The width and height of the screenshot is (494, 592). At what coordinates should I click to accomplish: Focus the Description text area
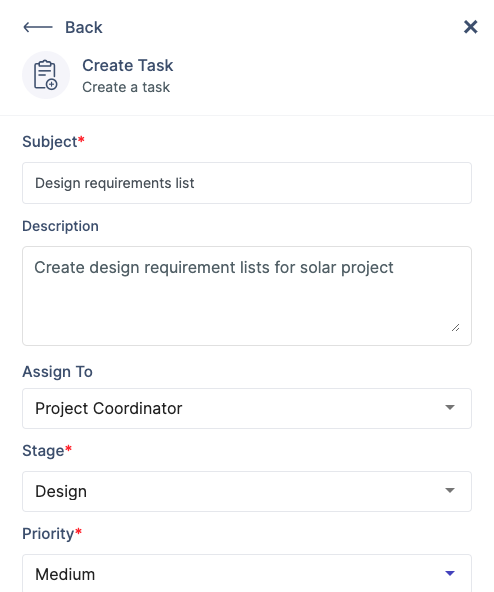pos(247,296)
